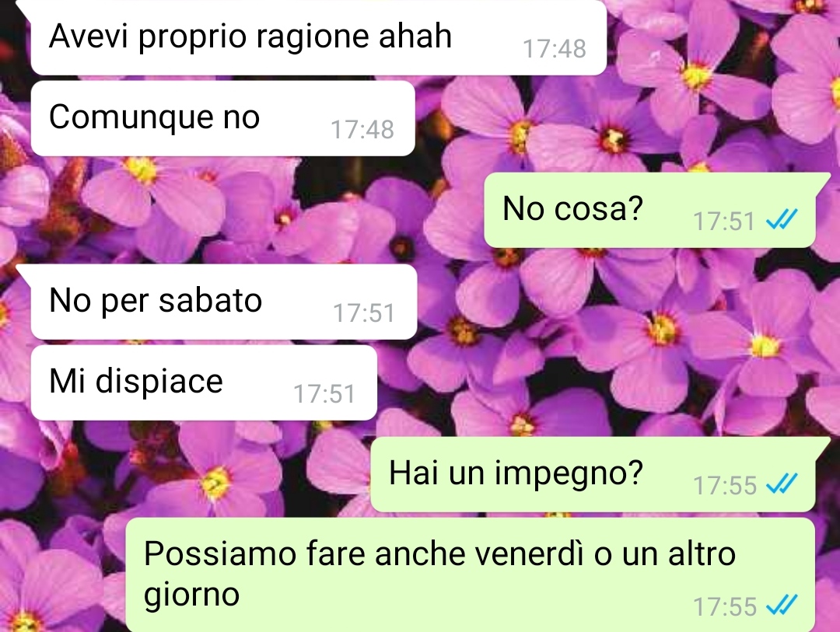Tap the word "giorno" in the last message

click(191, 596)
